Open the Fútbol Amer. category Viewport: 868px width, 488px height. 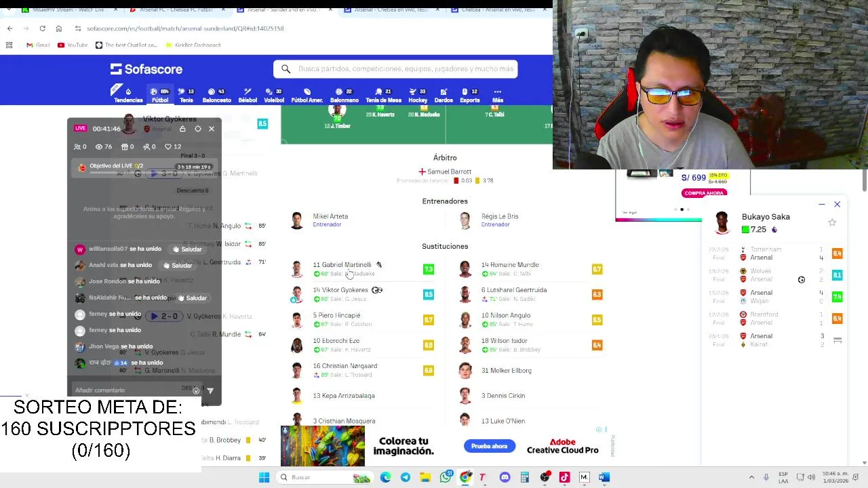[307, 95]
